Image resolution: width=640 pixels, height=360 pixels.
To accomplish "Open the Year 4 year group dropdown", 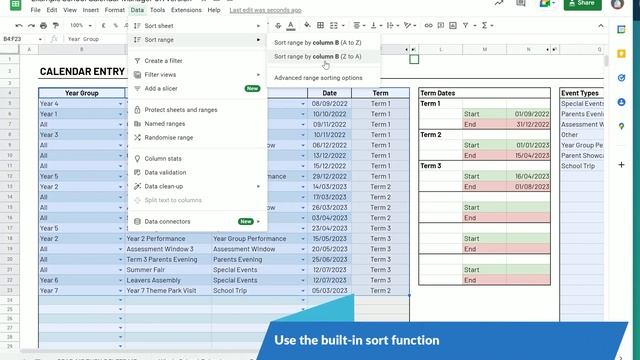I will (x=120, y=104).
